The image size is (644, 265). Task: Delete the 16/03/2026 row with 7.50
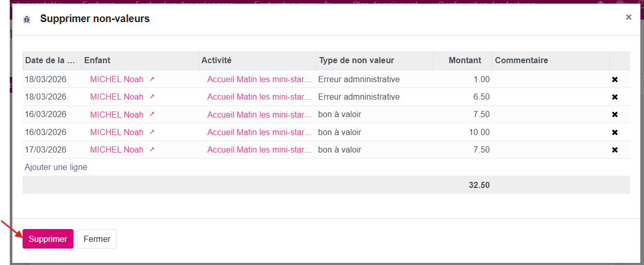(615, 115)
